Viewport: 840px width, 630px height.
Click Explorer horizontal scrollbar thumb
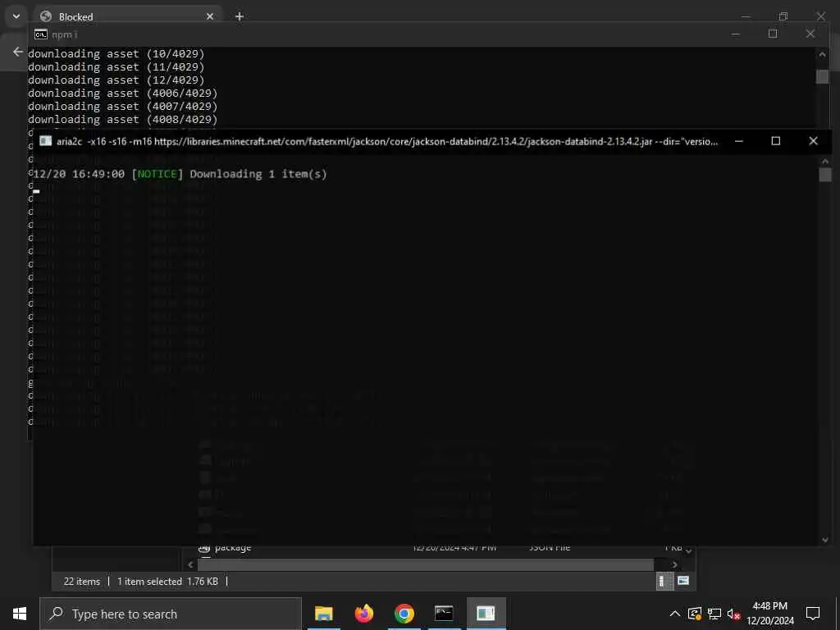tap(426, 564)
